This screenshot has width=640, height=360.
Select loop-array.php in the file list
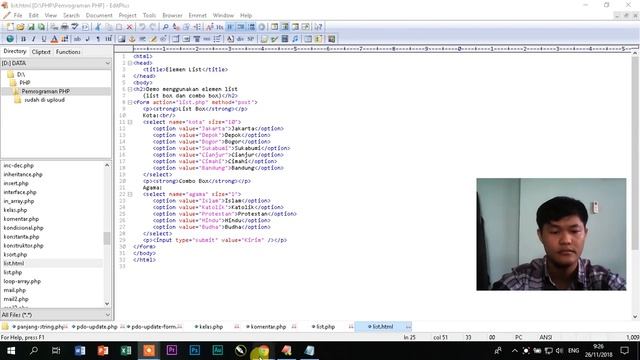click(x=22, y=281)
